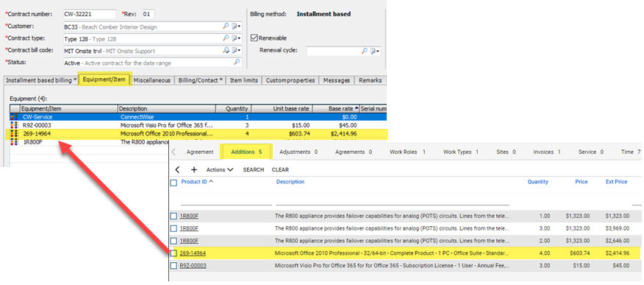Open the R9Z-00003 product link in additions
644x285 pixels.
[x=193, y=266]
